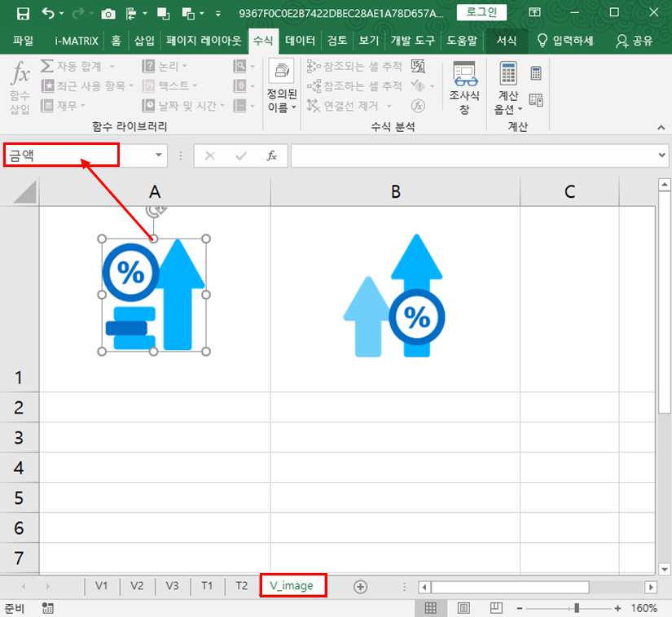Switch to Page Break Preview in status bar

(496, 608)
